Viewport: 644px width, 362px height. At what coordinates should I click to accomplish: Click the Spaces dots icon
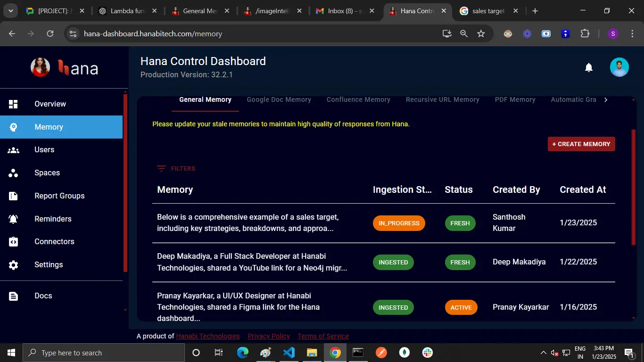click(x=13, y=173)
